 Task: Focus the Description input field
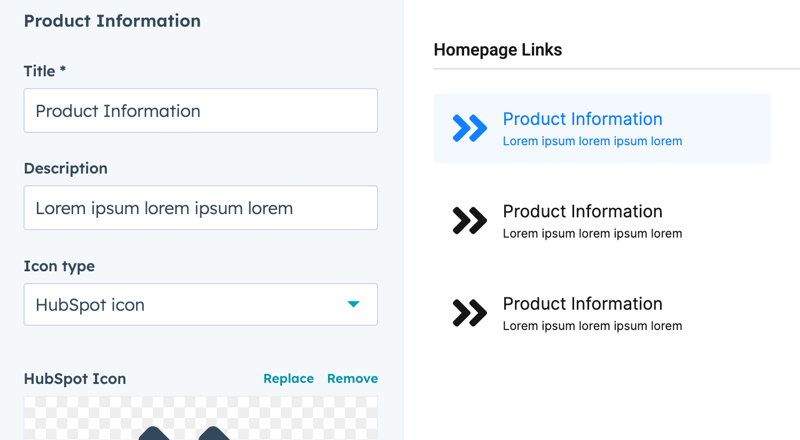[201, 208]
